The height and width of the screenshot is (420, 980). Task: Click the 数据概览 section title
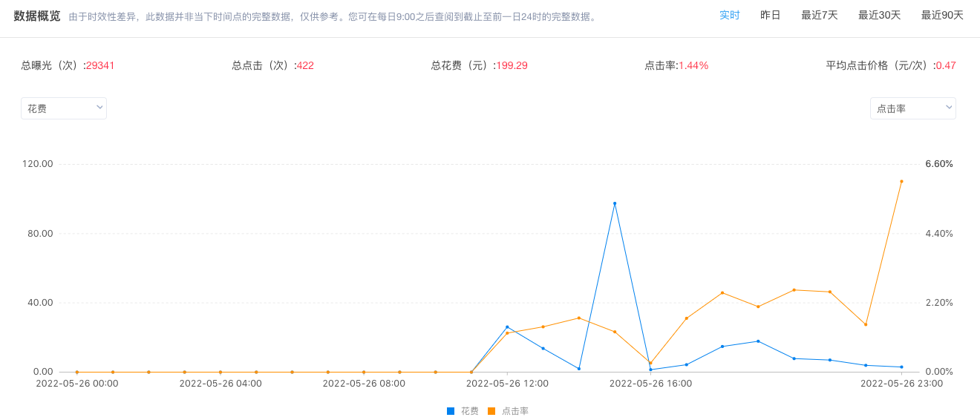point(37,16)
